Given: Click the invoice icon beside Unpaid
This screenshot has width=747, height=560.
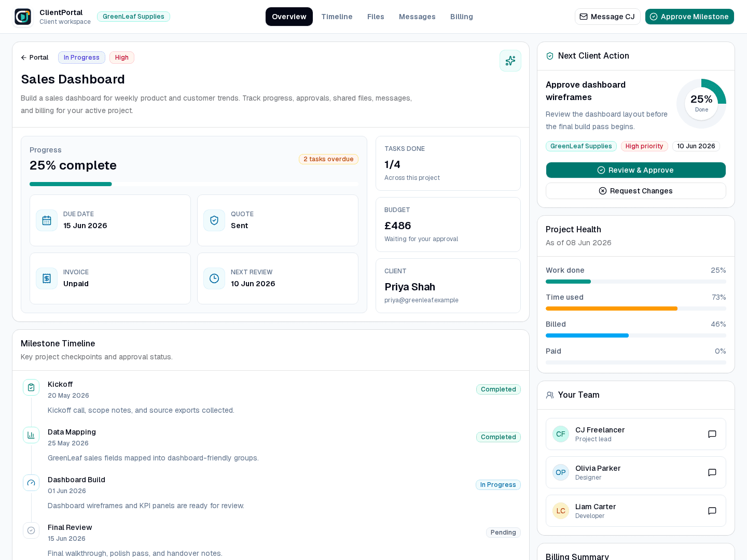Looking at the screenshot, I should (47, 278).
